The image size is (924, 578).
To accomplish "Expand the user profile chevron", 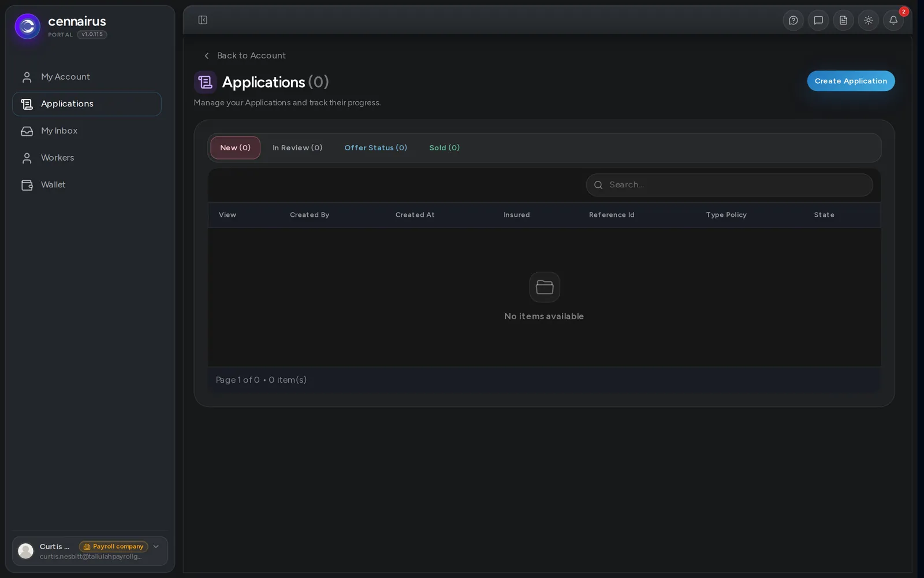I will click(156, 547).
